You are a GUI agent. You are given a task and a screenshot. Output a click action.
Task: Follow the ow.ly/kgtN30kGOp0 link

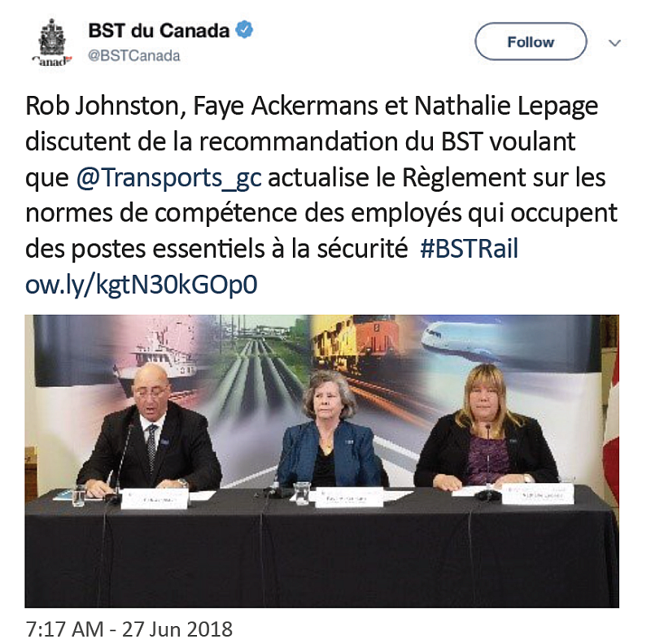click(x=142, y=285)
